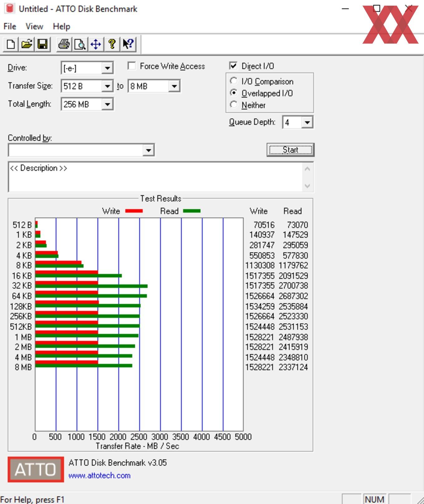This screenshot has width=424, height=504.
Task: Uncheck the Direct I/O checkbox
Action: [233, 66]
